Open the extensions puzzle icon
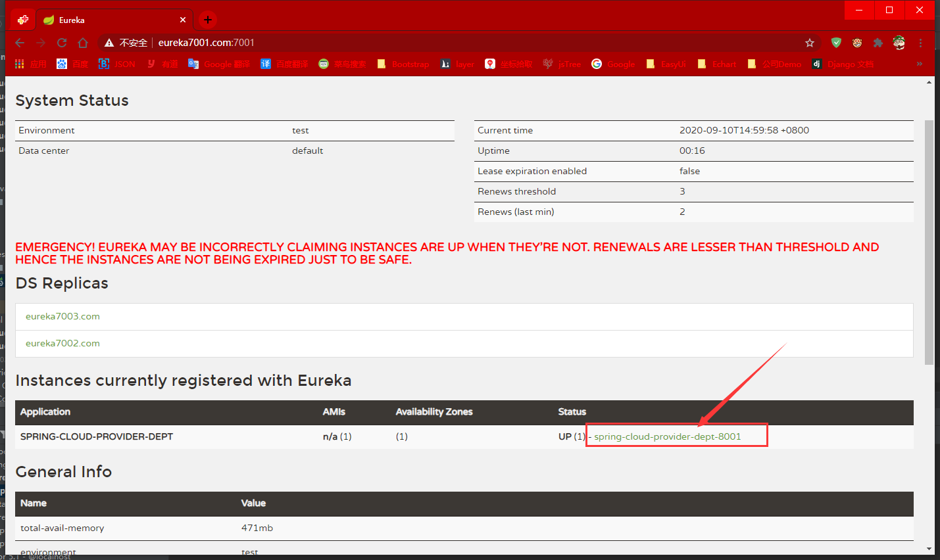This screenshot has height=560, width=940. click(x=878, y=43)
